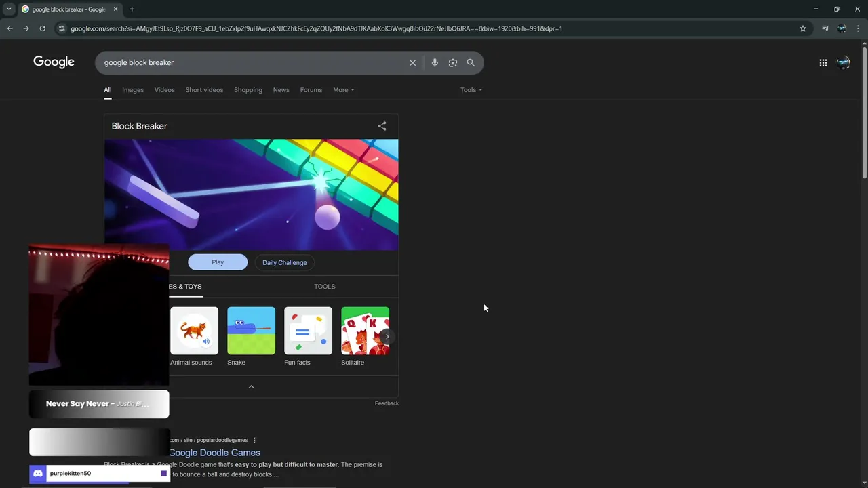
Task: Switch to the News tab
Action: pyautogui.click(x=281, y=90)
